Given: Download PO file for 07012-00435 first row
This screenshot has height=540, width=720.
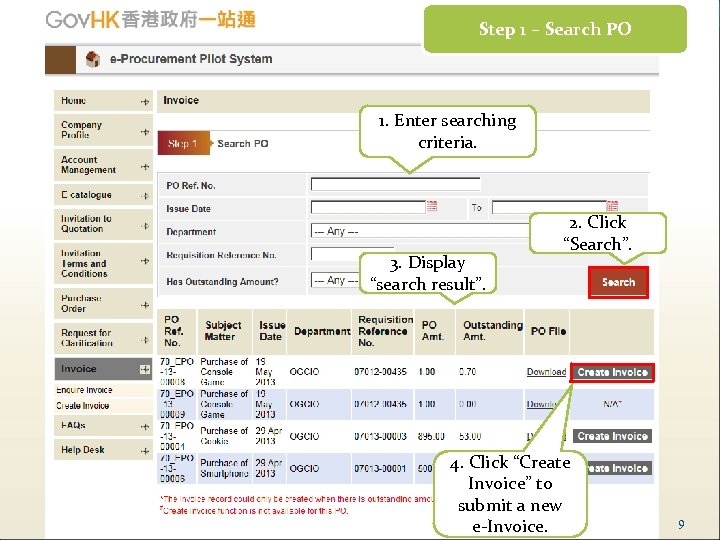Looking at the screenshot, I should tap(546, 372).
